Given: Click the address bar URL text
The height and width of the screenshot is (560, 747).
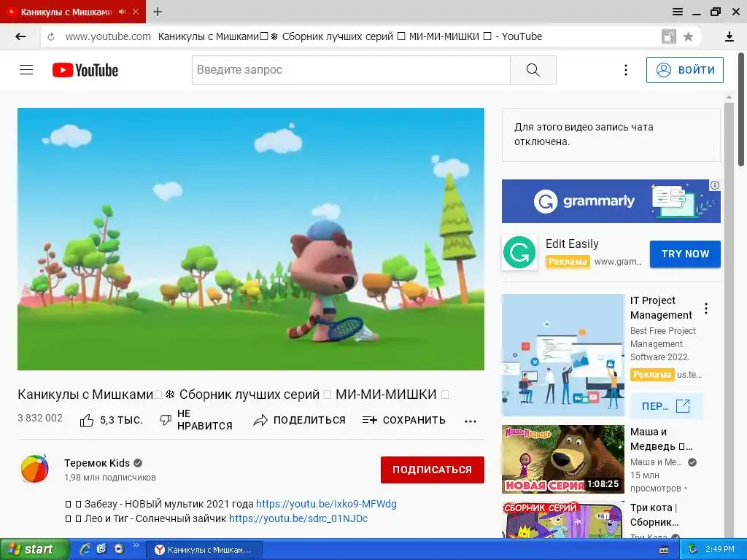Looking at the screenshot, I should pos(108,36).
